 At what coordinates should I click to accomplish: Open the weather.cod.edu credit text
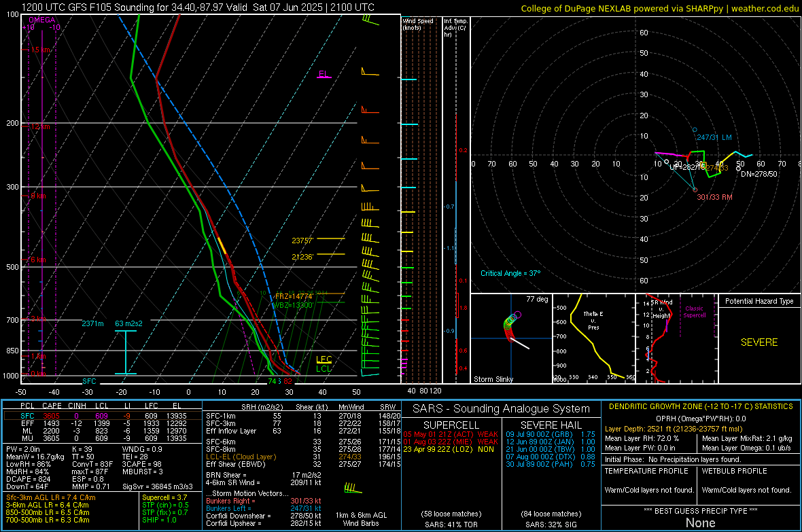click(659, 8)
